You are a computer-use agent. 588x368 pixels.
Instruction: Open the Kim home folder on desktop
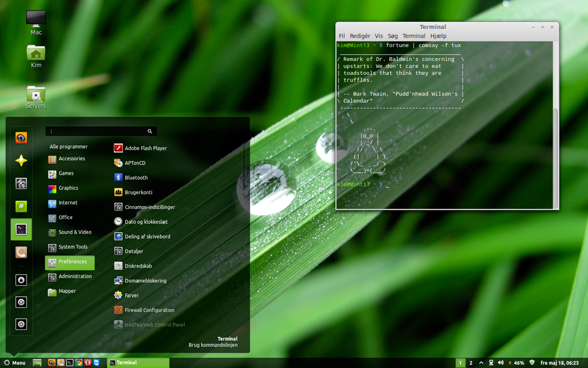tap(36, 56)
